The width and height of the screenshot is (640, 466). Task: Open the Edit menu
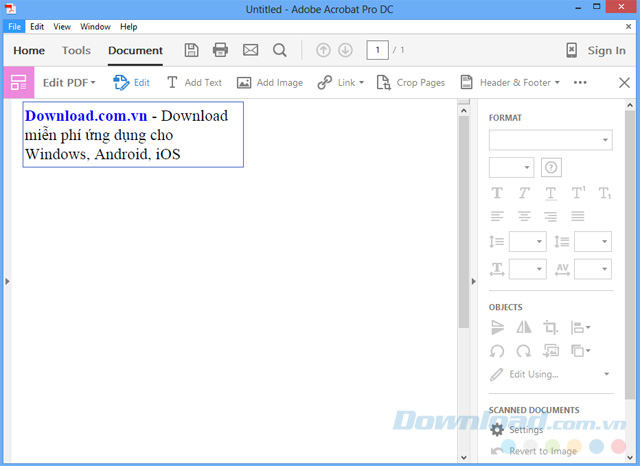pos(37,27)
